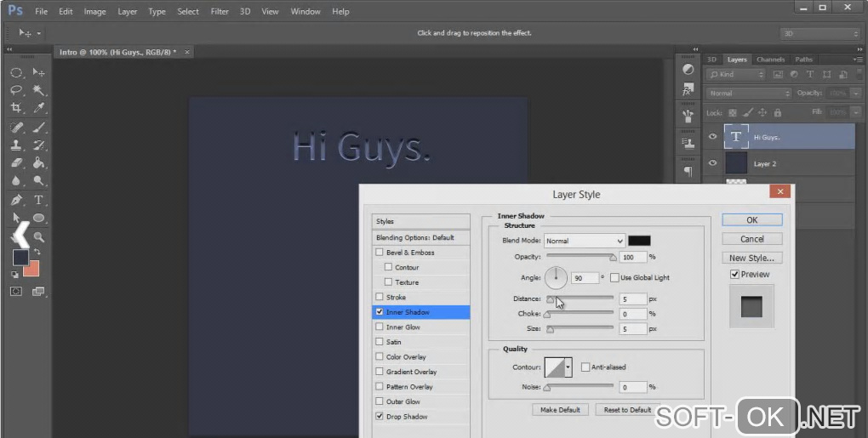This screenshot has height=438, width=868.
Task: Select the Pen tool
Action: (16, 201)
